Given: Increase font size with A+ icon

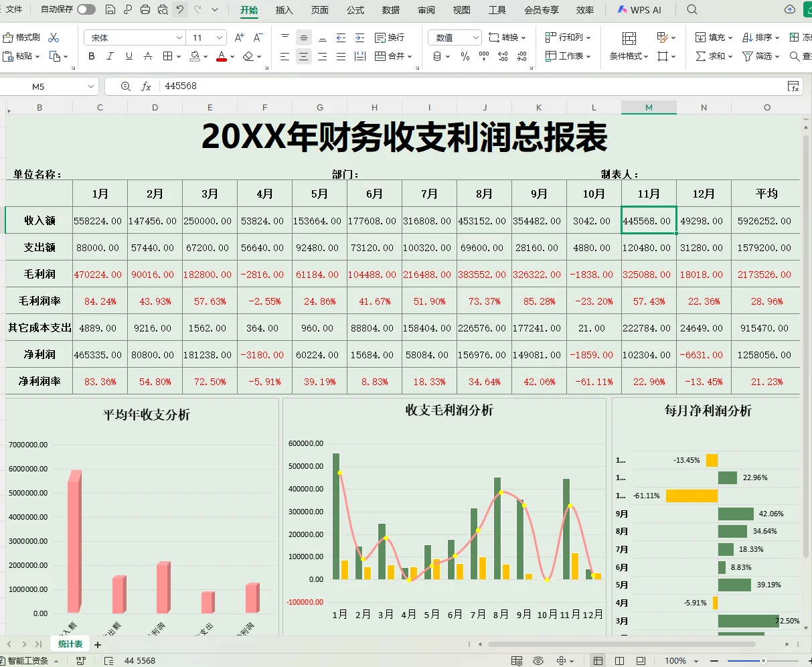Looking at the screenshot, I should point(239,38).
